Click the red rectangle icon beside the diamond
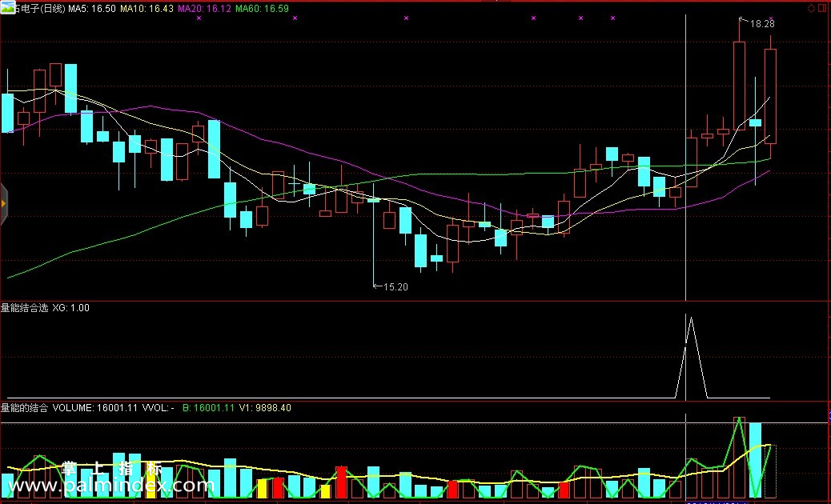 tap(821, 9)
